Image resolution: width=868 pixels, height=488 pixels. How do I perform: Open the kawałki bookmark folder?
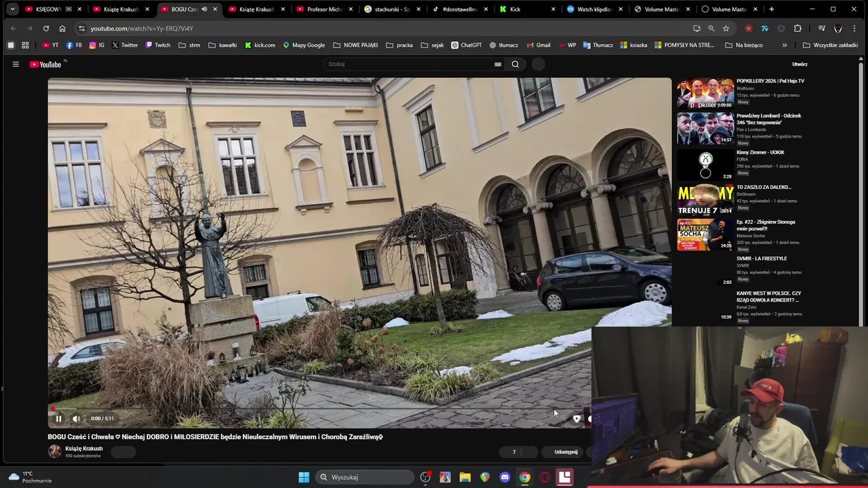point(222,45)
